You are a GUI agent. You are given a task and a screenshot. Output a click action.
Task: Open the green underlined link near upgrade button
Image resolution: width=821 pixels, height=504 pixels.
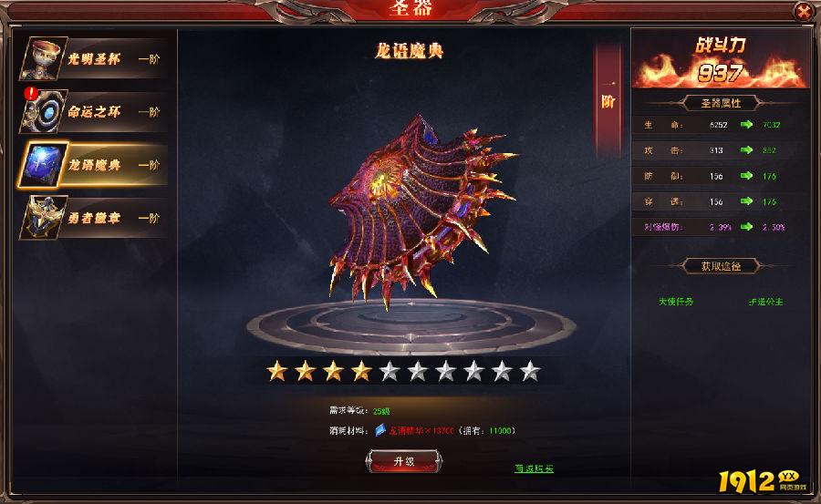point(534,468)
